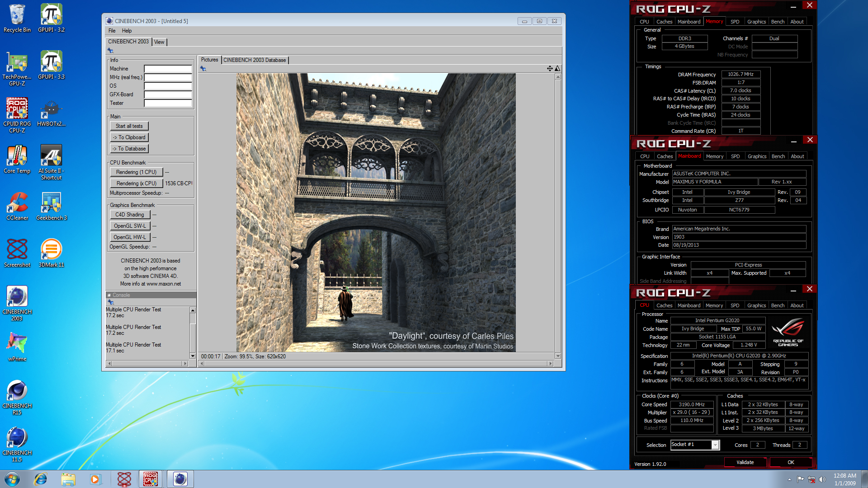This screenshot has width=868, height=488.
Task: Open the Recycle Bin desktop icon
Action: pyautogui.click(x=17, y=18)
